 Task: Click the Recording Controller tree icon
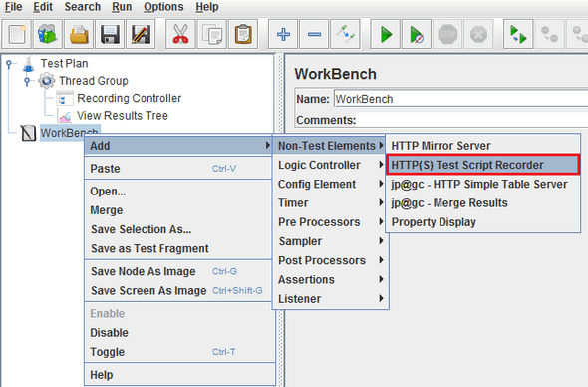(x=65, y=98)
